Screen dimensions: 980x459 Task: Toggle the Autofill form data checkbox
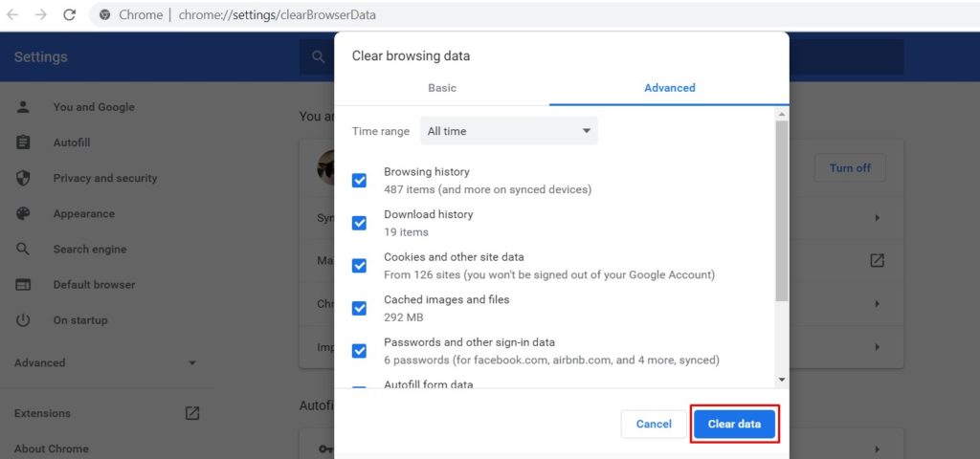tap(360, 387)
